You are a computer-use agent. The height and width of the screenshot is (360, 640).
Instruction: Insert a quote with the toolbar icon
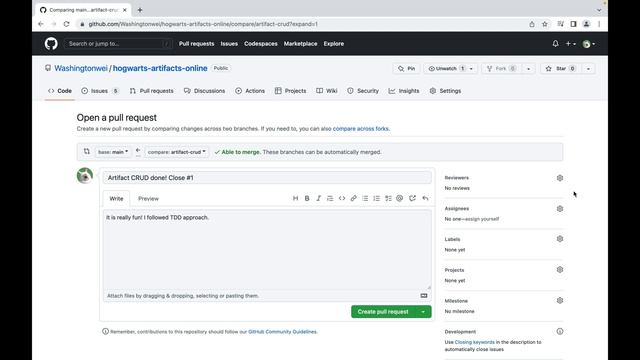(330, 198)
